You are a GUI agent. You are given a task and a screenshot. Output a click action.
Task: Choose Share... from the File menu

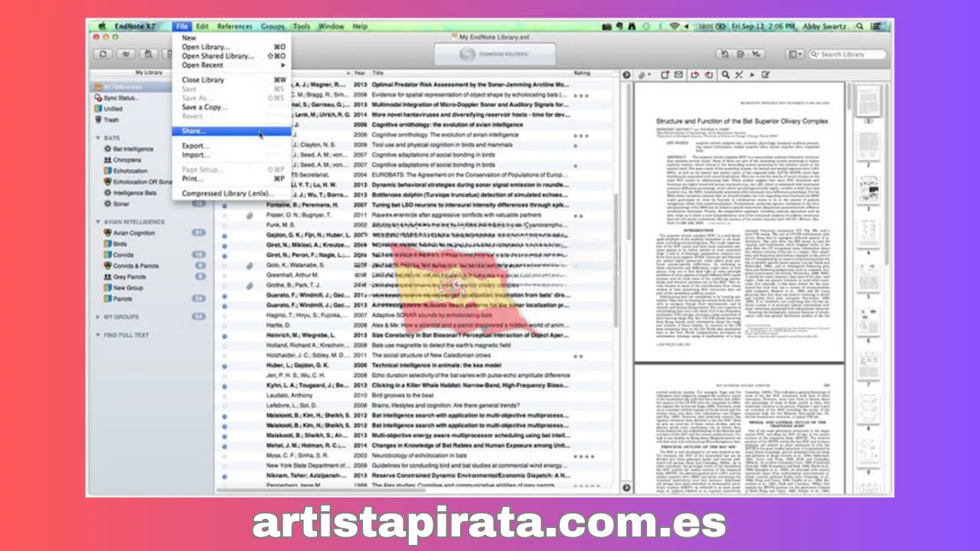point(231,131)
